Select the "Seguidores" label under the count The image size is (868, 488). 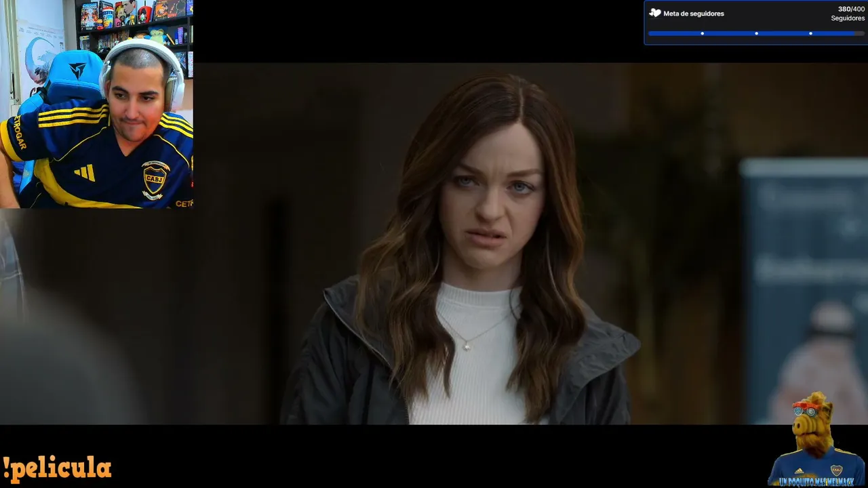coord(848,18)
